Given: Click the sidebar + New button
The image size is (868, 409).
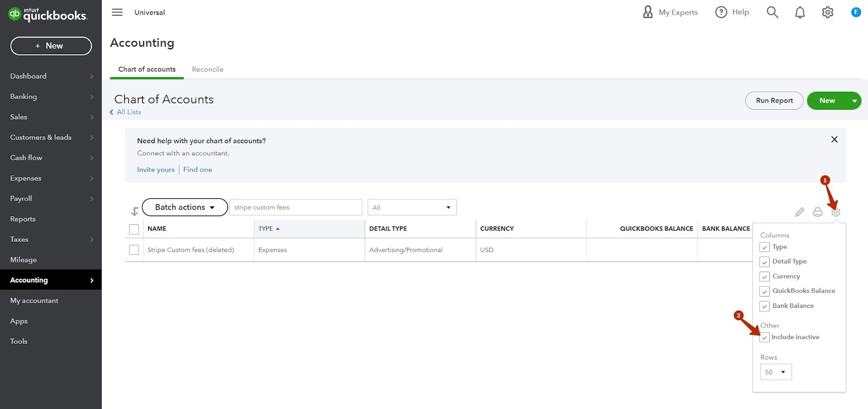Looking at the screenshot, I should click(51, 46).
